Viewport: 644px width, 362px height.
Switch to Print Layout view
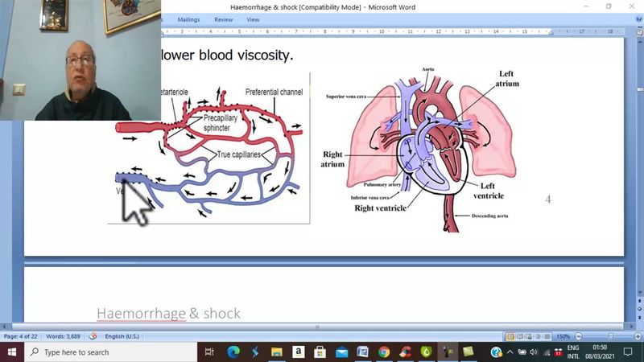[x=510, y=336]
